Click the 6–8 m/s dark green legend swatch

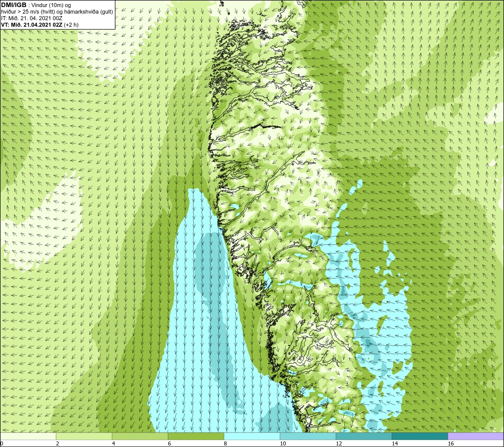coord(196,436)
